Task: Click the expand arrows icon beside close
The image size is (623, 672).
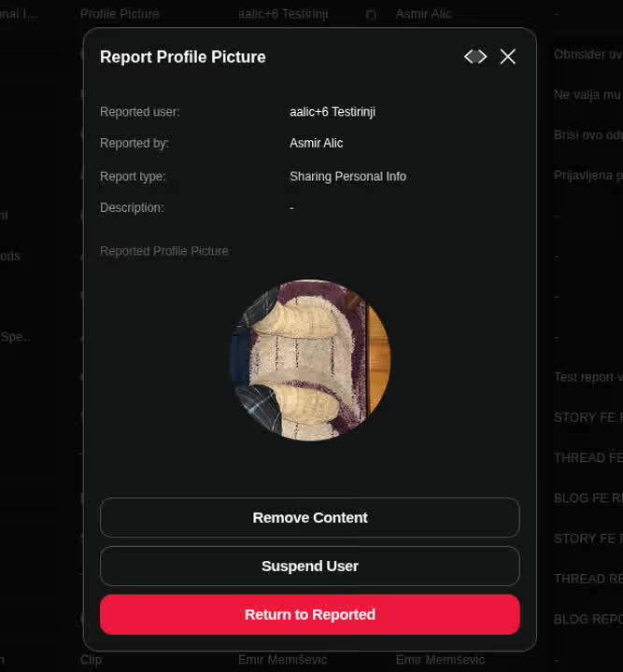Action: [475, 57]
